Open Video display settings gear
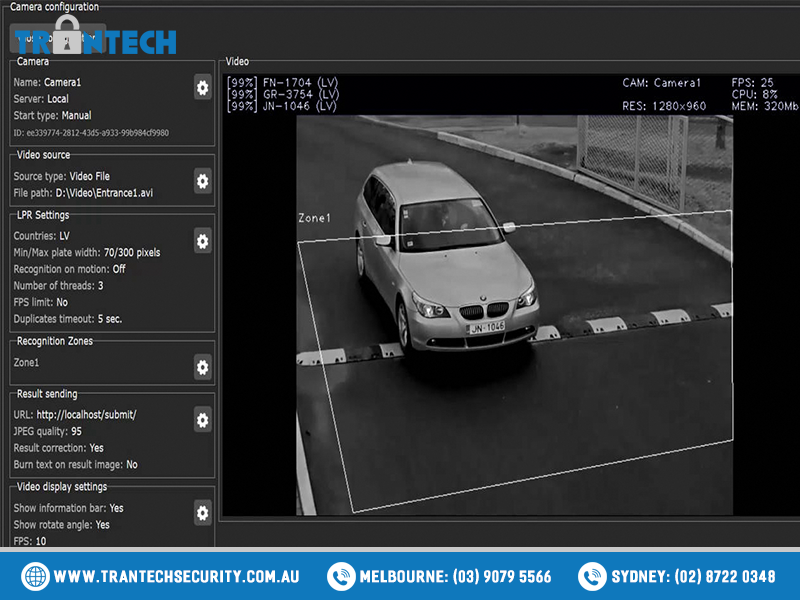Image resolution: width=800 pixels, height=600 pixels. pos(203,512)
